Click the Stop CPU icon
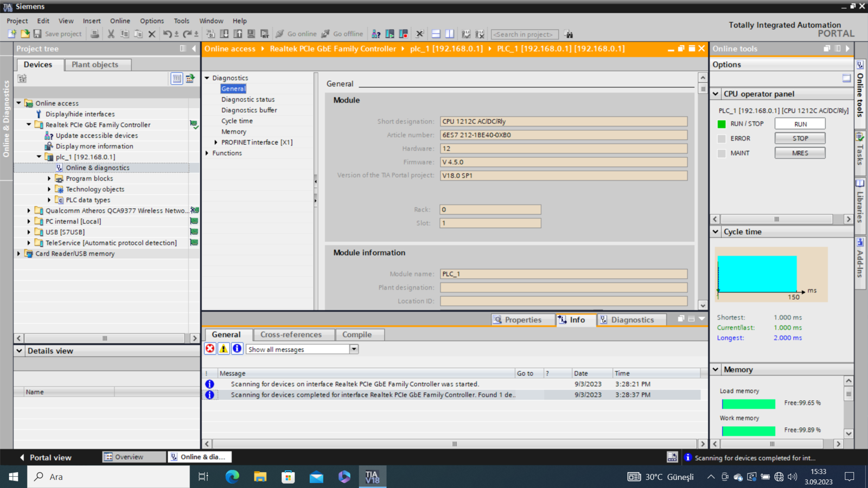868x488 pixels. pyautogui.click(x=403, y=34)
